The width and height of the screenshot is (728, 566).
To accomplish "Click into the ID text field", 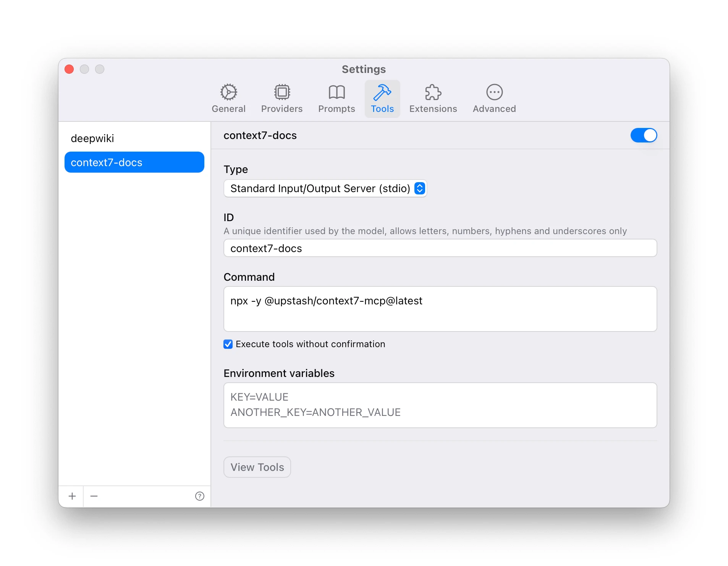I will (x=440, y=248).
